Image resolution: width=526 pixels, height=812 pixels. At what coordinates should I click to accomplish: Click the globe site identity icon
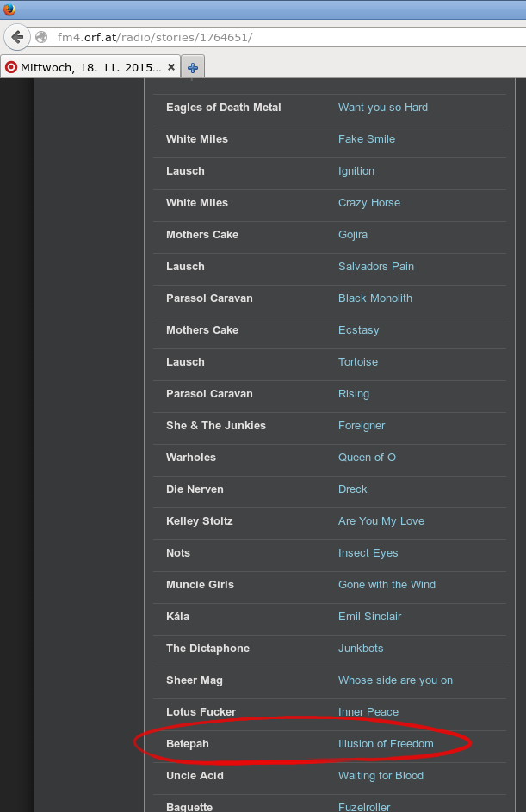pos(41,37)
